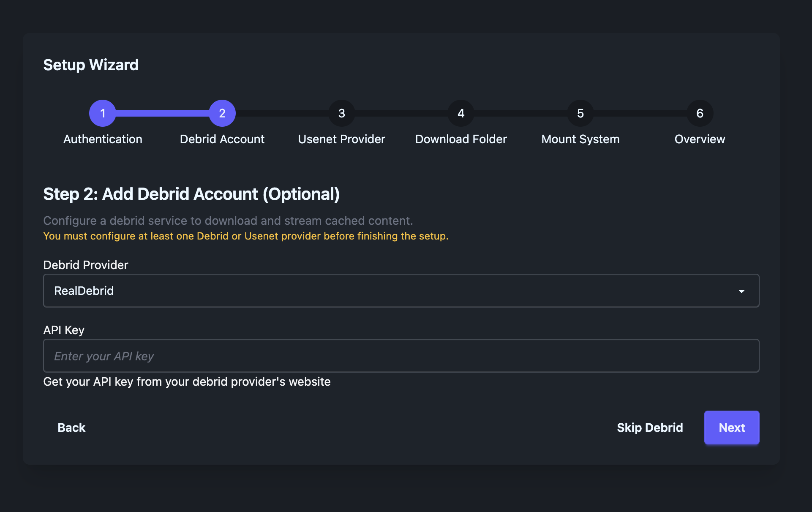Click Skip Debrid to bypass this step
This screenshot has height=512, width=812.
coord(650,428)
